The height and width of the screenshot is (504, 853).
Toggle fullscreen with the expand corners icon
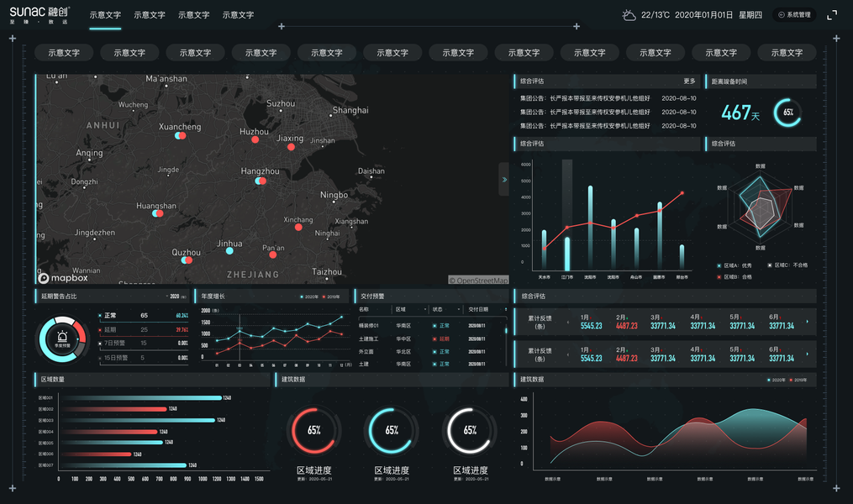[x=832, y=15]
